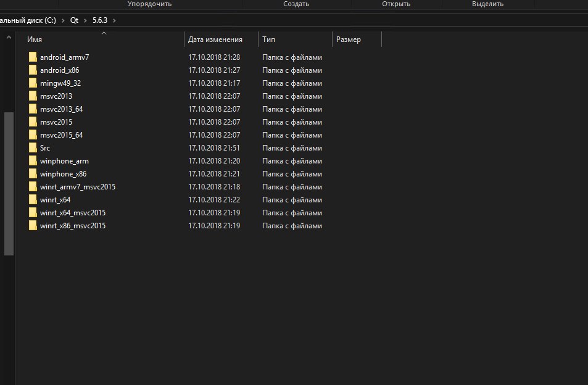Select the msvc2015 folder name
The width and height of the screenshot is (588, 385).
(x=56, y=122)
